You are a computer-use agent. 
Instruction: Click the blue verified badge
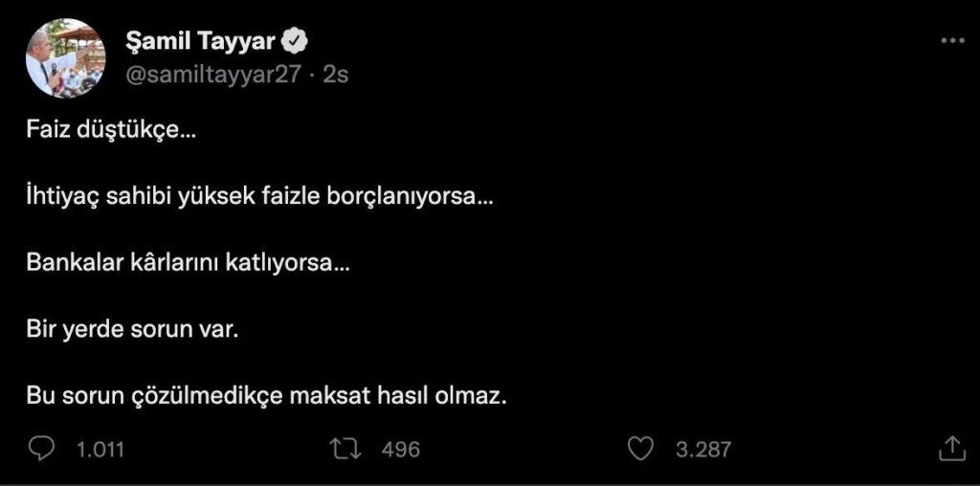tap(298, 41)
